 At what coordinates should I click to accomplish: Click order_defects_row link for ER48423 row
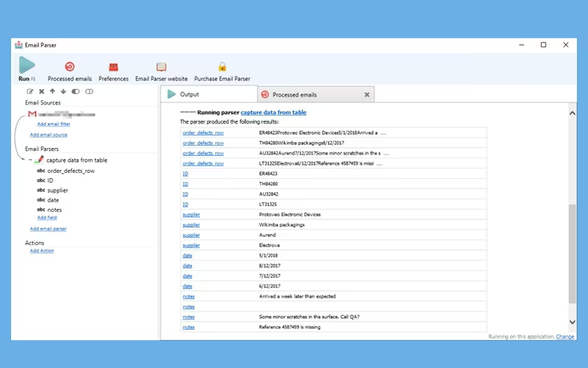click(203, 132)
